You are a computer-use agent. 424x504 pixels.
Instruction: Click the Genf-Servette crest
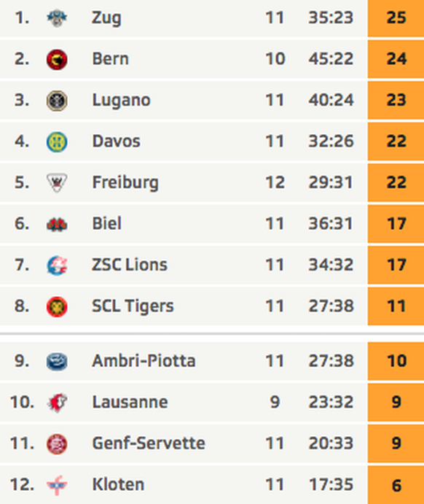[57, 444]
